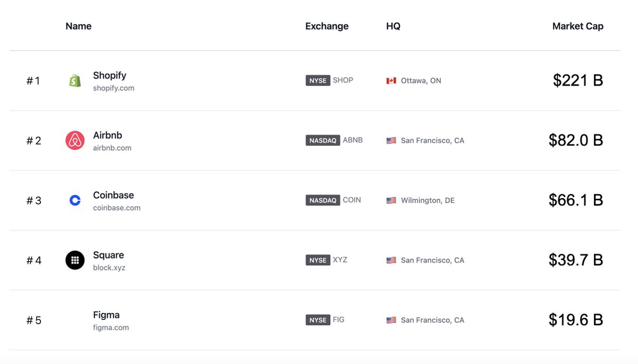
Task: Click the Shopify green bag logo
Action: pyautogui.click(x=75, y=81)
